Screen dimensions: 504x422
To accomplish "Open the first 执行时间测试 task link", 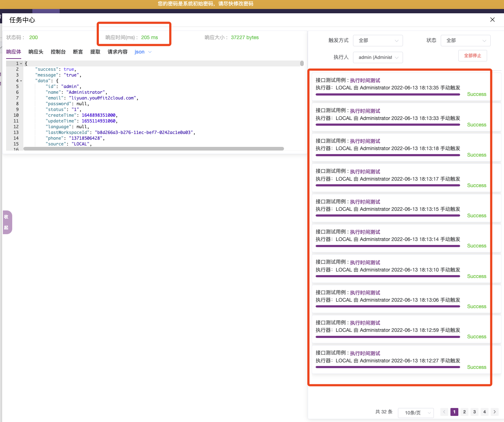I will pos(365,80).
